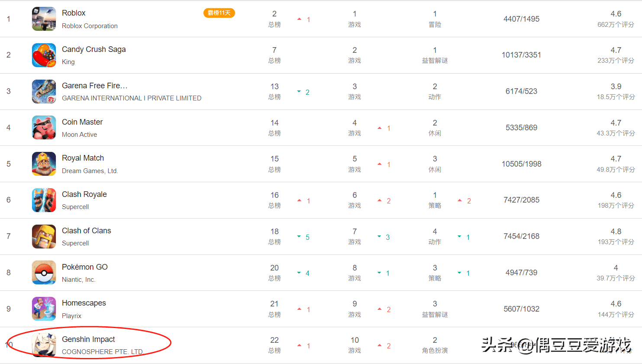Click the Garena Free Fire… title
Screen dimensions: 642x364
pyautogui.click(x=95, y=86)
